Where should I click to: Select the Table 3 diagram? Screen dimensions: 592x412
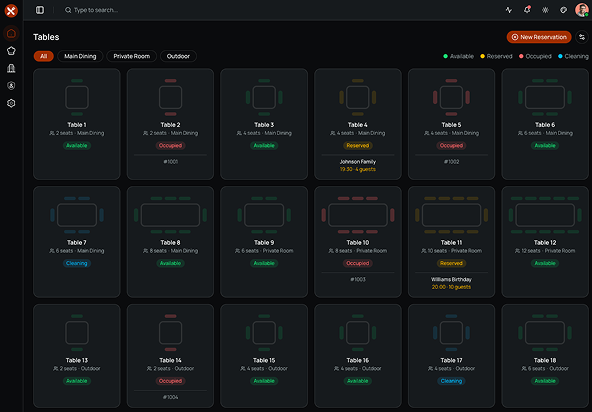[264, 97]
